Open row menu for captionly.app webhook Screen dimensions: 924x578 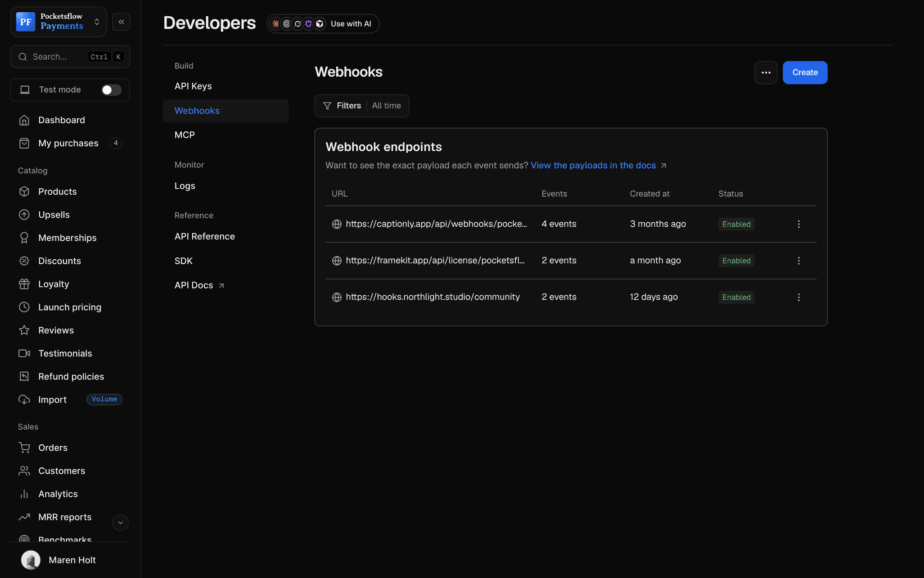[x=799, y=224]
